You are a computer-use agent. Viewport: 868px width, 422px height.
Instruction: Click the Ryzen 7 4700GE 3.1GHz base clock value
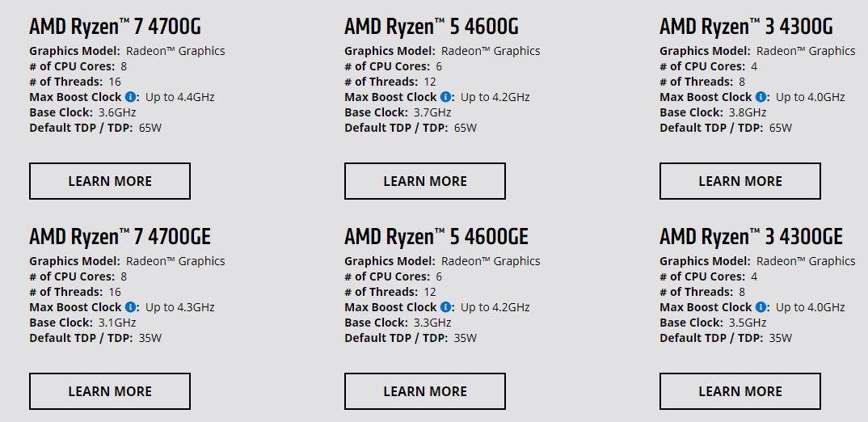117,323
